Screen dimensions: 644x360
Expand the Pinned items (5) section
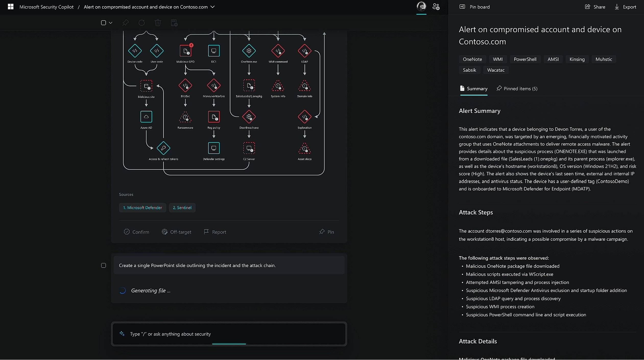coord(516,88)
